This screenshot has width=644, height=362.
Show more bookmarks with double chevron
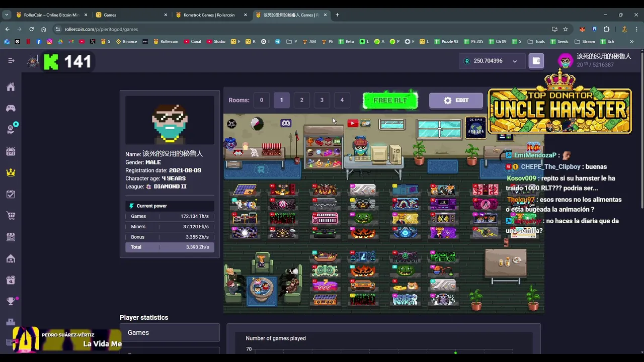pos(632,42)
